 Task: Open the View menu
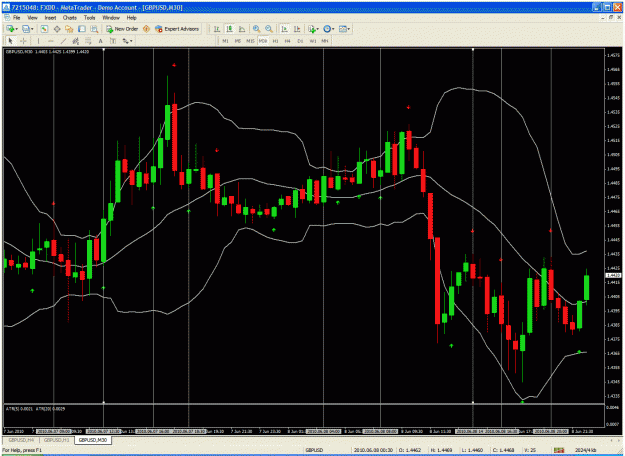click(x=32, y=18)
